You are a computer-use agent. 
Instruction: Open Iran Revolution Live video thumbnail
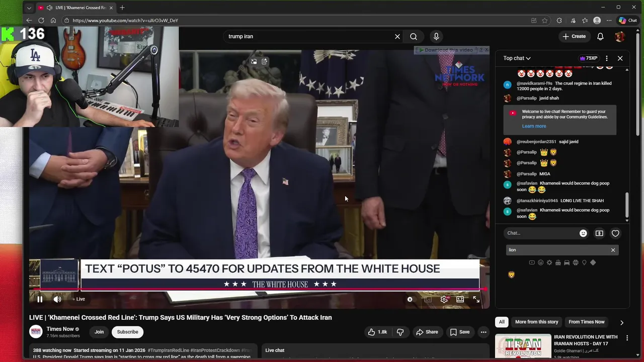coord(523,347)
